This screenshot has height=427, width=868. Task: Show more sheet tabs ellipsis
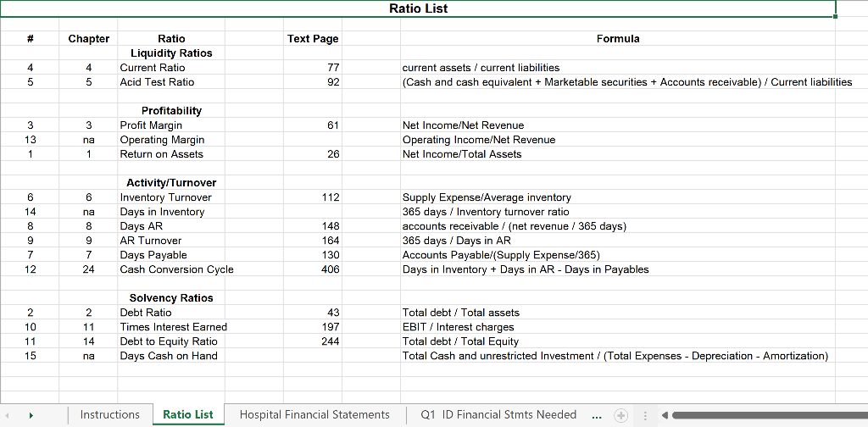[x=596, y=415]
